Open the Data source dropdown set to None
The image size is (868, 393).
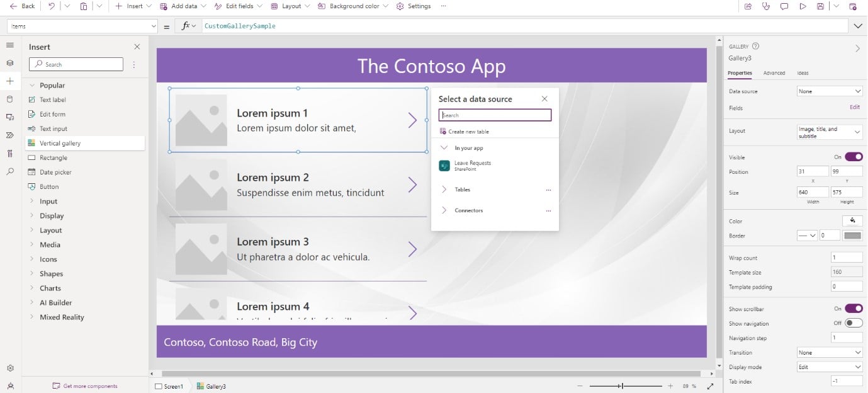click(x=830, y=91)
